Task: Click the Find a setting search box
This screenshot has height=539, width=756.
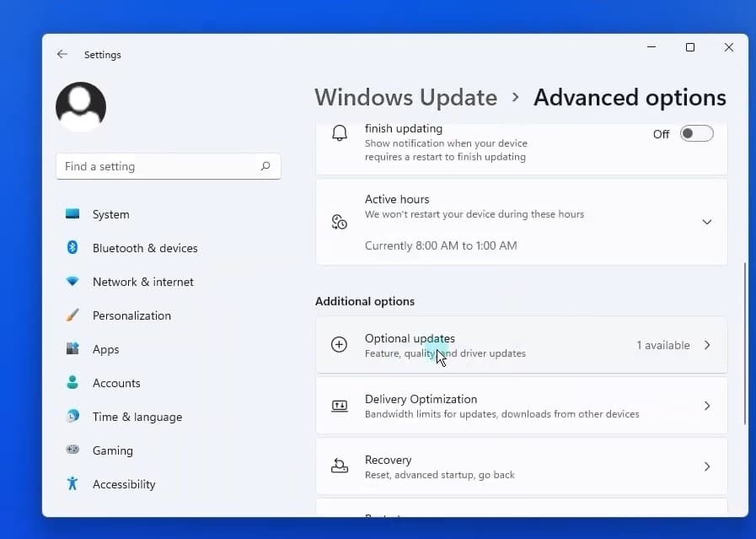Action: (169, 166)
